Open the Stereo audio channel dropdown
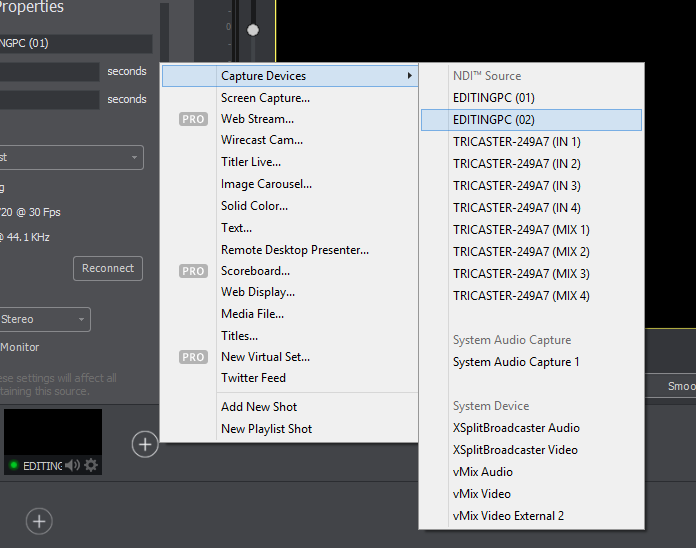Image resolution: width=696 pixels, height=548 pixels. pyautogui.click(x=45, y=320)
